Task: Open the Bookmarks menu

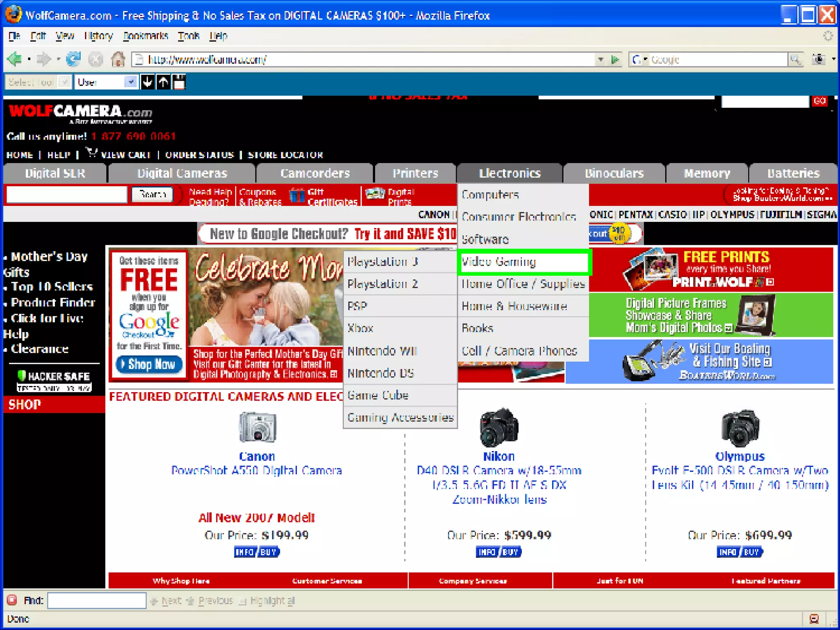Action: tap(146, 36)
